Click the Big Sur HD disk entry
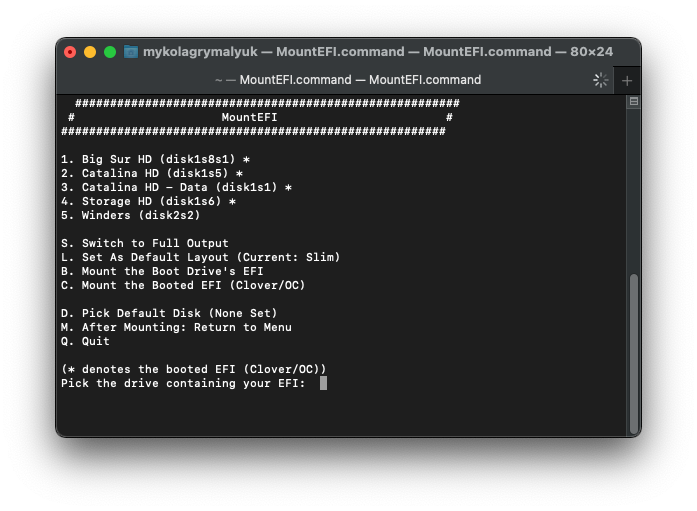The width and height of the screenshot is (697, 511). coord(155,159)
